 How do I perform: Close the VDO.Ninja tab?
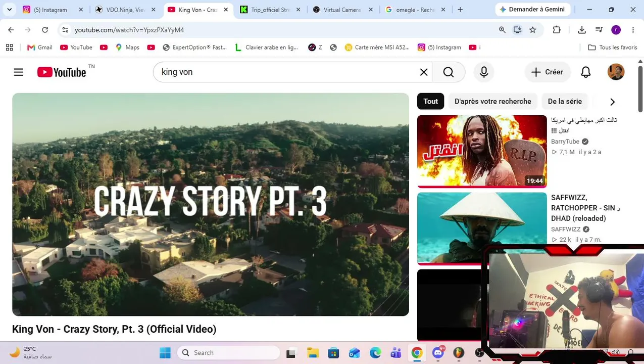[154, 10]
